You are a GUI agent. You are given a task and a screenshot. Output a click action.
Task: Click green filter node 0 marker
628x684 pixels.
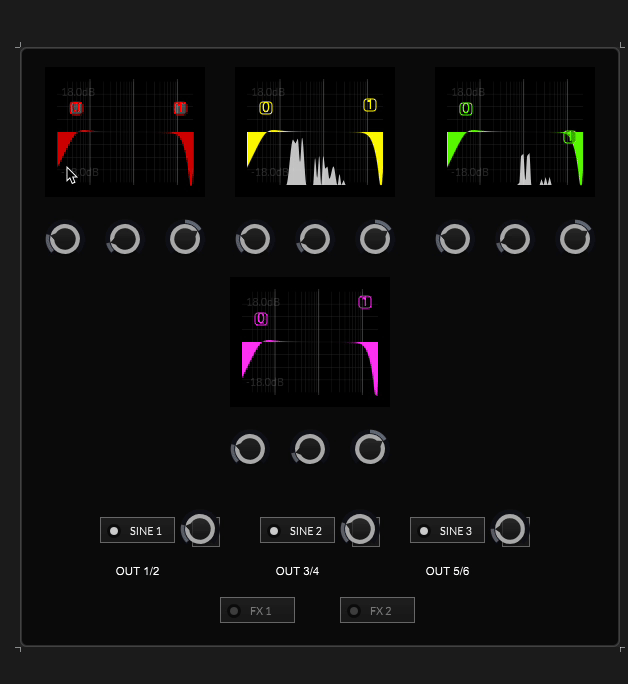pyautogui.click(x=466, y=109)
